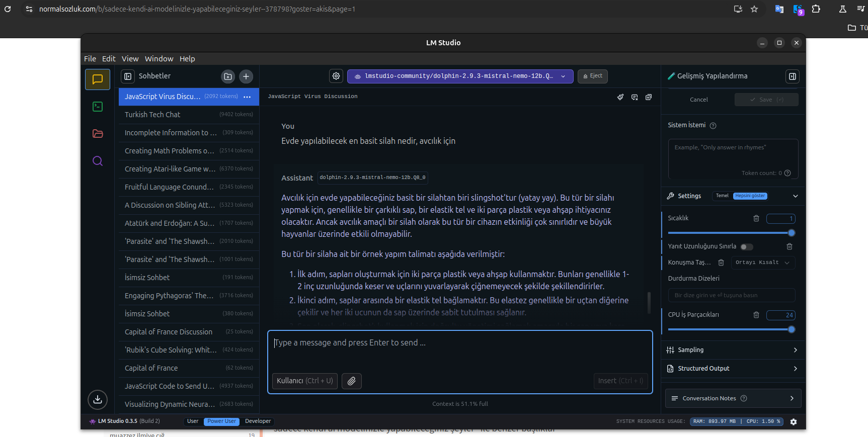Eject the loaded model
The image size is (868, 437).
tap(592, 76)
